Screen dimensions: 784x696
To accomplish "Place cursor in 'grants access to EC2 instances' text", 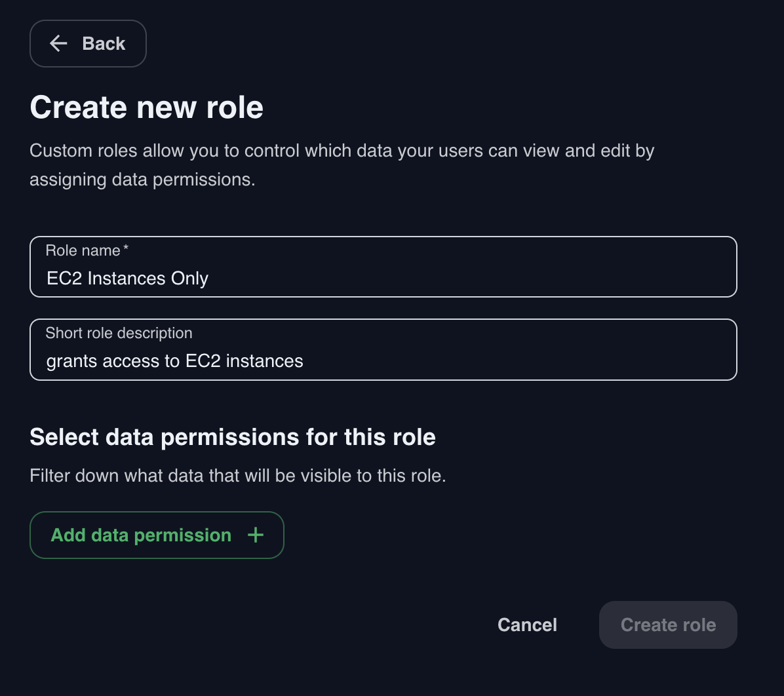I will 174,360.
